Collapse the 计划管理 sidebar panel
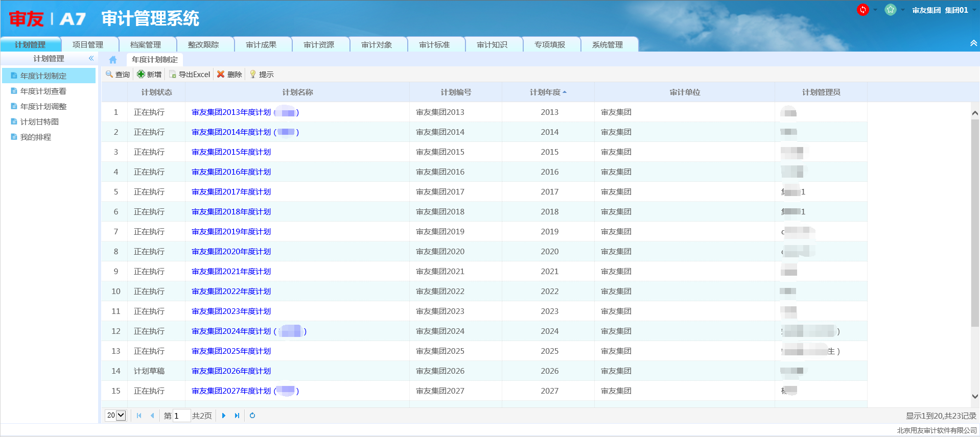 click(91, 59)
